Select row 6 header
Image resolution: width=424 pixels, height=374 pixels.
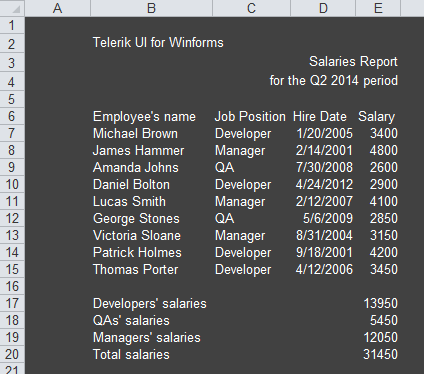coord(12,116)
